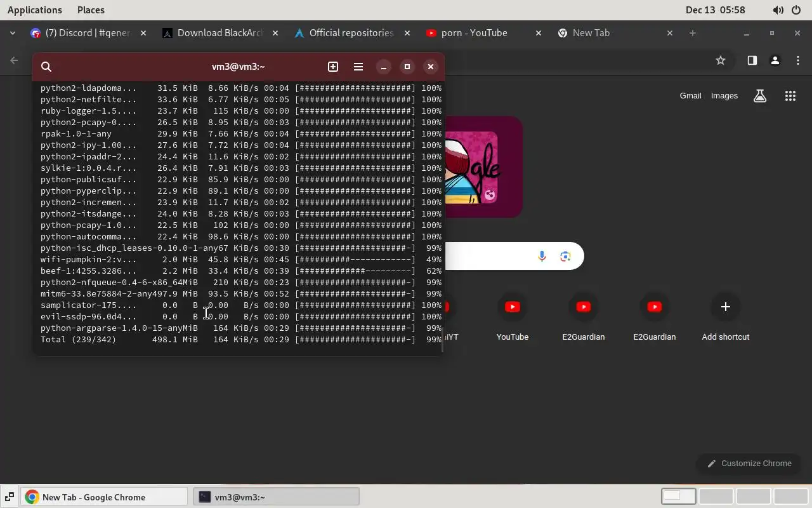Viewport: 812px width, 508px height.
Task: Click the rpak-1.0-1-any row
Action: click(241, 134)
